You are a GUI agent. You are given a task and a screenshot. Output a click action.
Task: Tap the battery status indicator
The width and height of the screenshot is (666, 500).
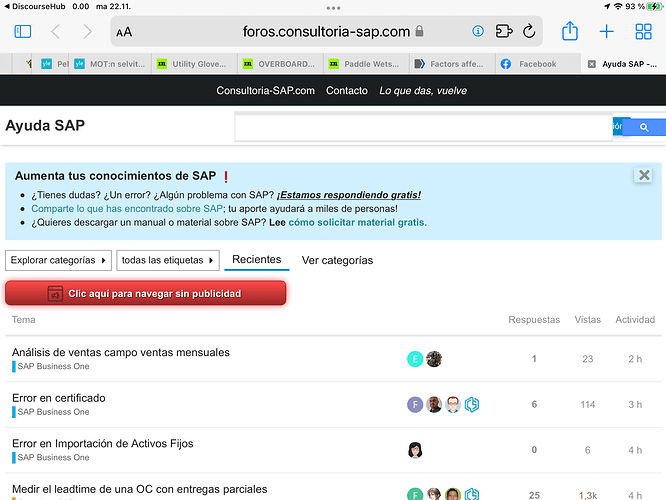click(654, 6)
